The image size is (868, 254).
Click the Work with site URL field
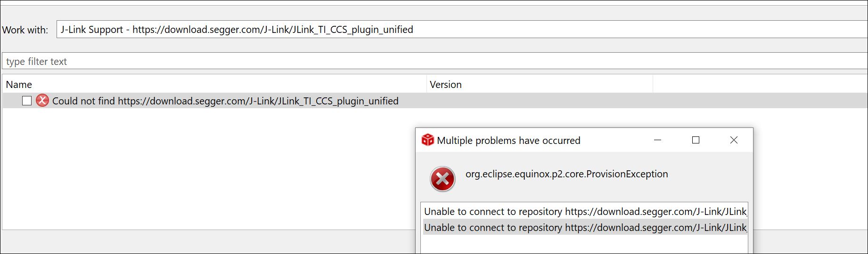point(462,29)
